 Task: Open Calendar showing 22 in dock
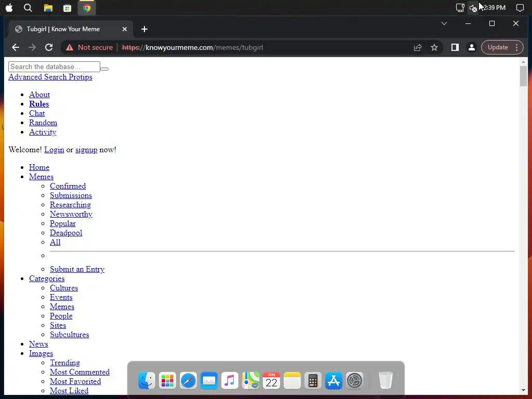271,380
